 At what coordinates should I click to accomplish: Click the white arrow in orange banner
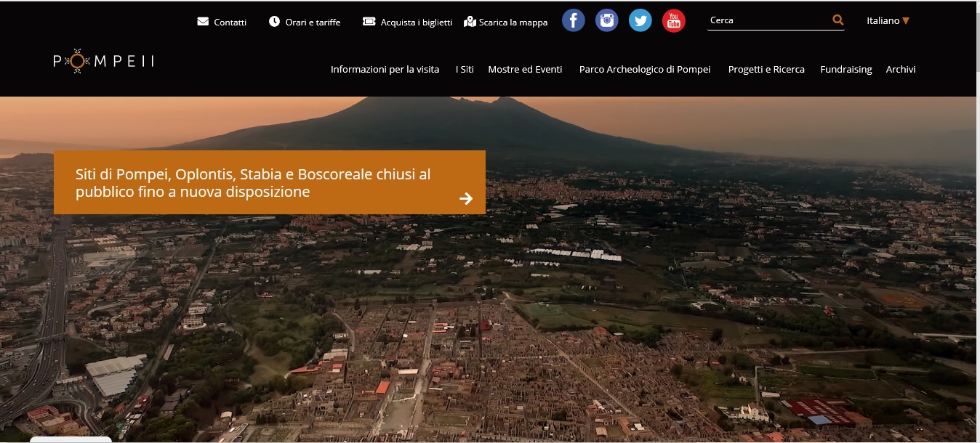(x=466, y=198)
